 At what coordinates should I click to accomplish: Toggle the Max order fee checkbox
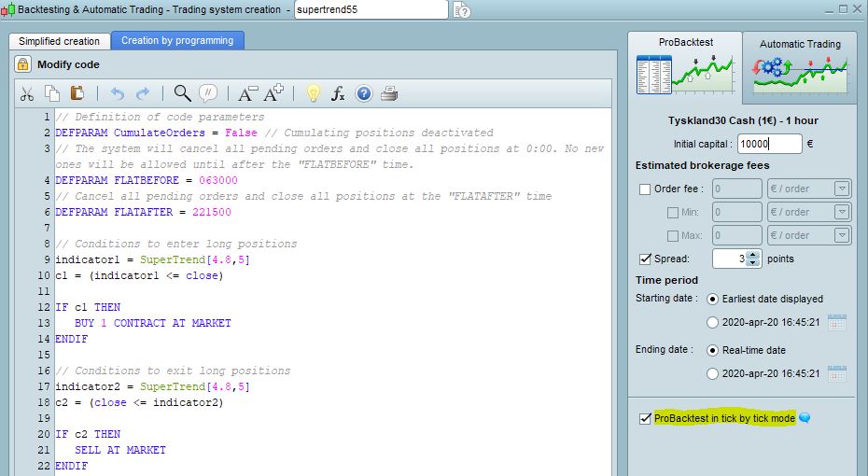[673, 236]
